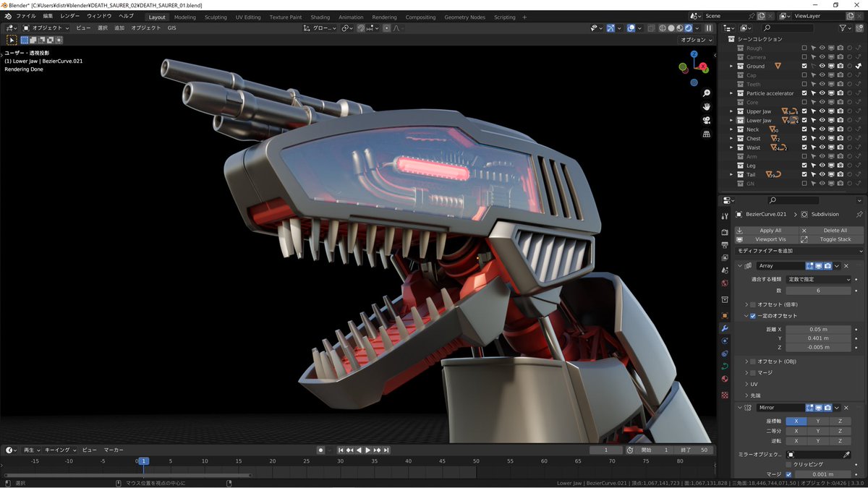Toggle Array modifier render camera icon
Image resolution: width=868 pixels, height=488 pixels.
pyautogui.click(x=827, y=266)
